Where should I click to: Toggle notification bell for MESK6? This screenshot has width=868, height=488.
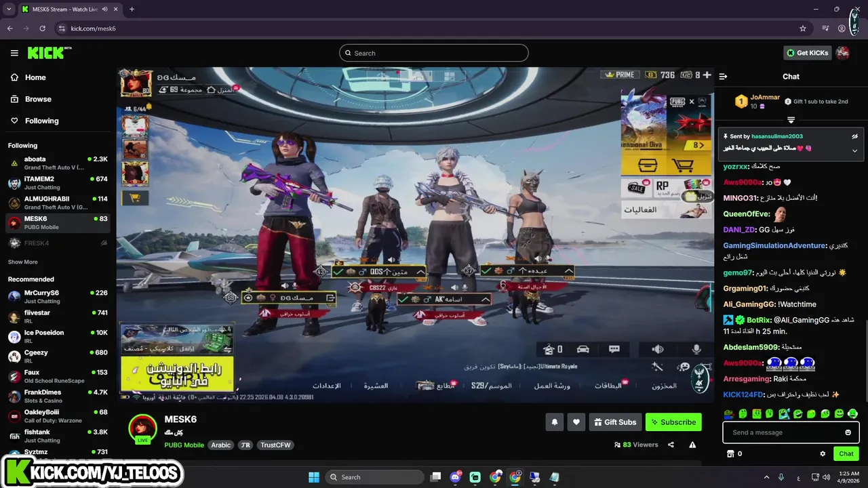tap(555, 422)
